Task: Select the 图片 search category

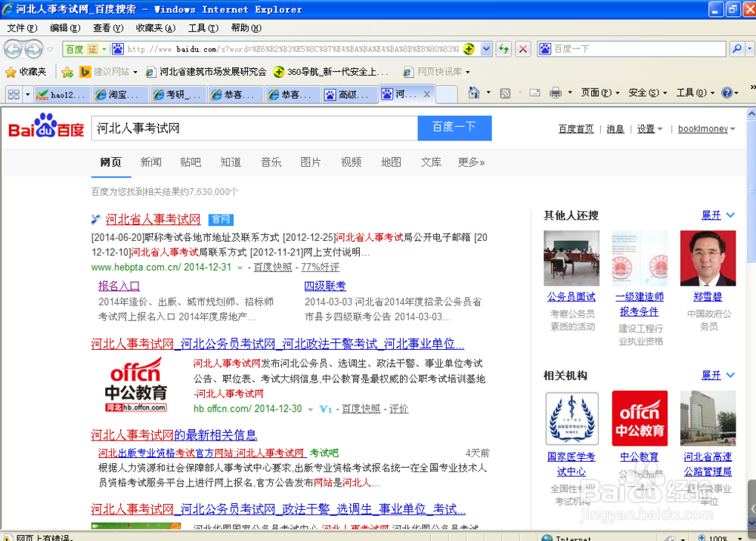Action: coord(311,162)
